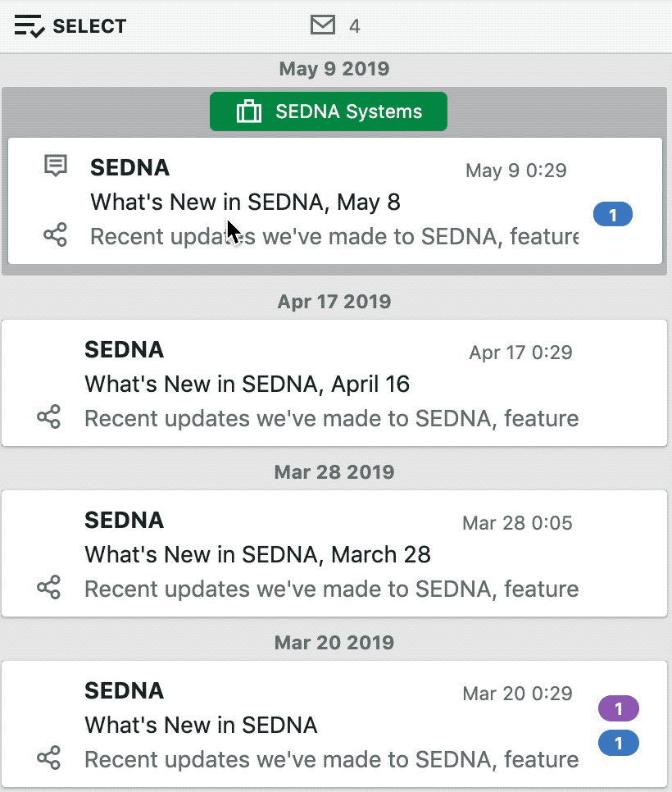672x792 pixels.
Task: Click share icon on May 9 message
Action: click(55, 234)
